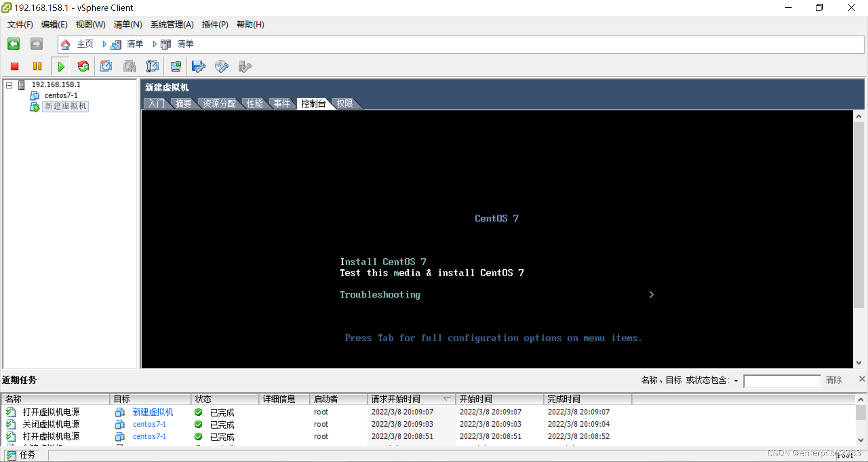Click task icon of first 打开虚拟机电源 row
868x462 pixels.
[11, 412]
